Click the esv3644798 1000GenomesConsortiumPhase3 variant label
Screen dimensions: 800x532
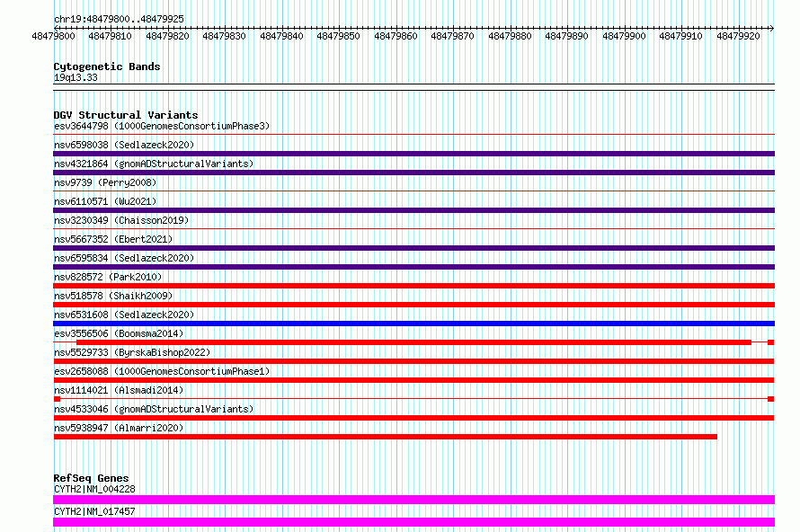tap(162, 126)
